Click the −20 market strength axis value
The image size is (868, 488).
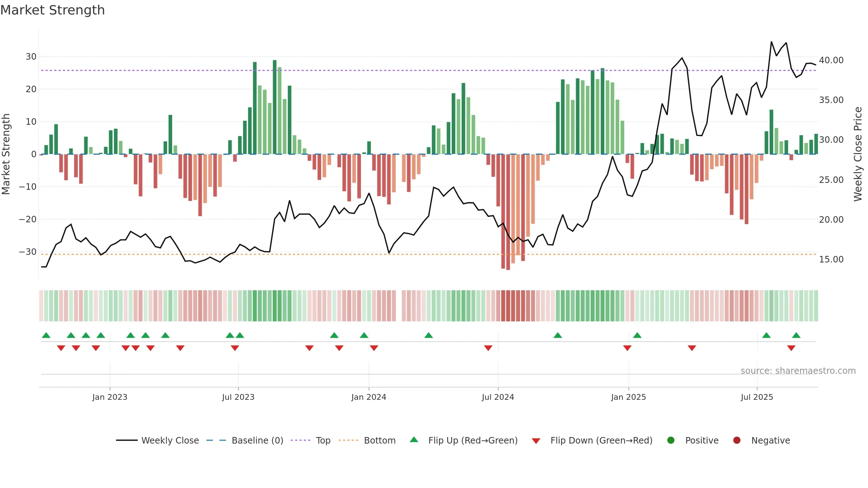27,219
